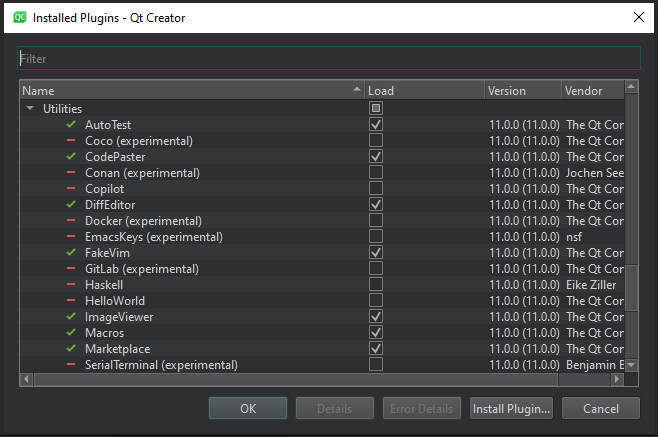Click the red dash icon next to GitLab (experimental)
Image resolution: width=658 pixels, height=437 pixels.
click(71, 268)
